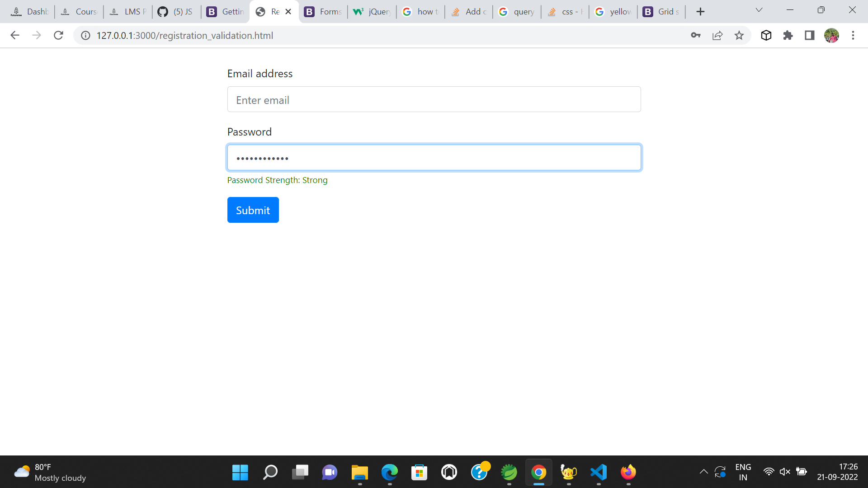Launch Visual Studio Code from the taskbar
The height and width of the screenshot is (488, 868).
(598, 472)
